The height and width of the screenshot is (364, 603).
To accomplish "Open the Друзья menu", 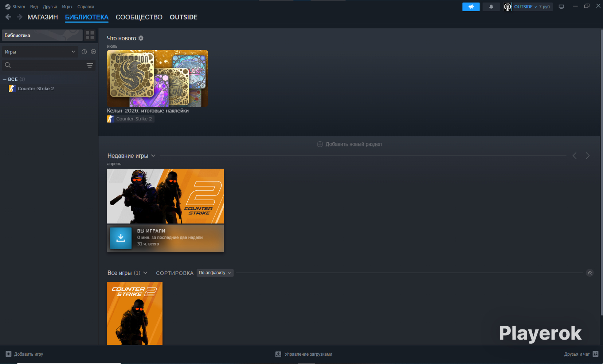I will 50,7.
